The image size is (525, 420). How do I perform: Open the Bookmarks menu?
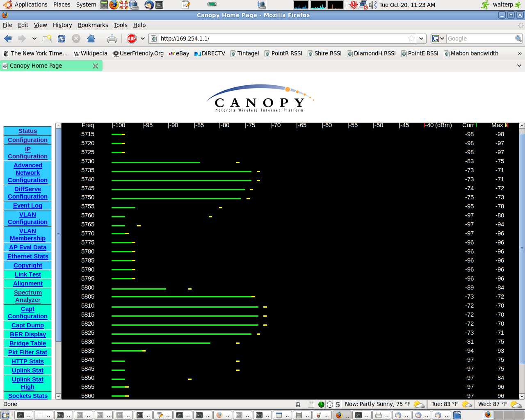click(93, 25)
